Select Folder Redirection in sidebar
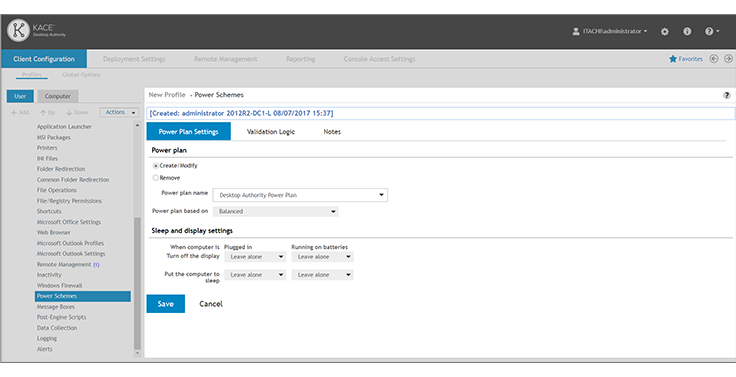 coord(61,169)
